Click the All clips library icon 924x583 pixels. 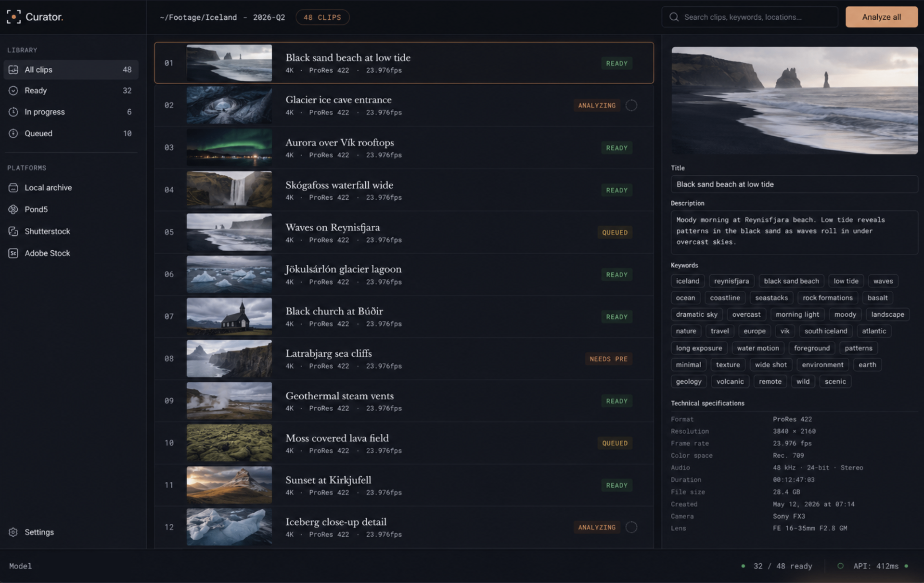(x=13, y=70)
